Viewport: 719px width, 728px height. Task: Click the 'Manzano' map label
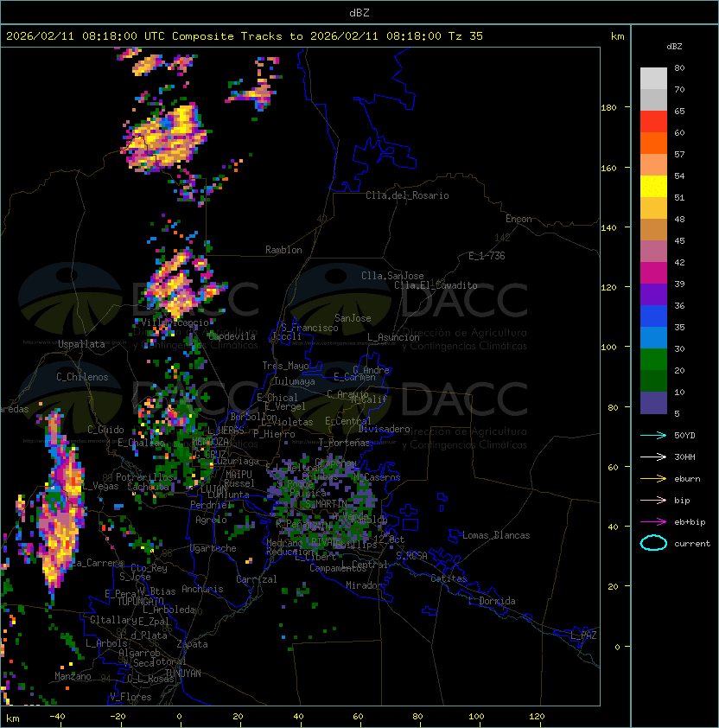pyautogui.click(x=73, y=676)
